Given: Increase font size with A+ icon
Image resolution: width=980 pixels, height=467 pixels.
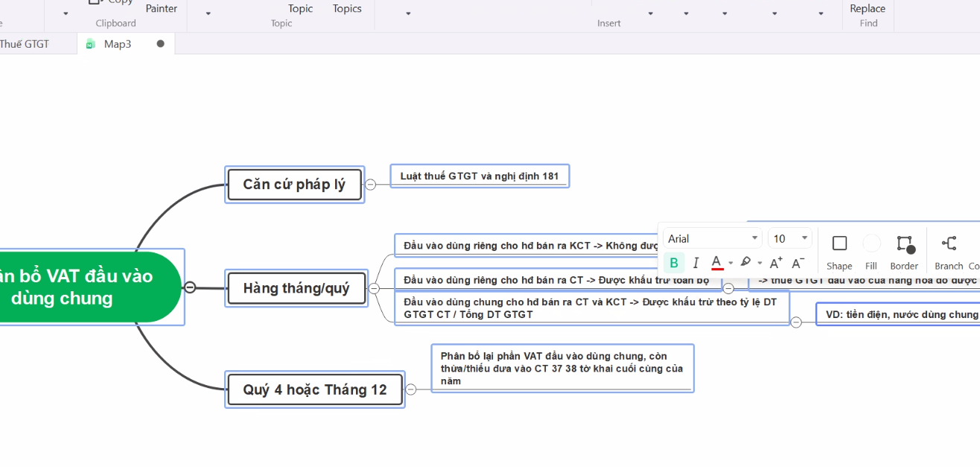Looking at the screenshot, I should (776, 263).
